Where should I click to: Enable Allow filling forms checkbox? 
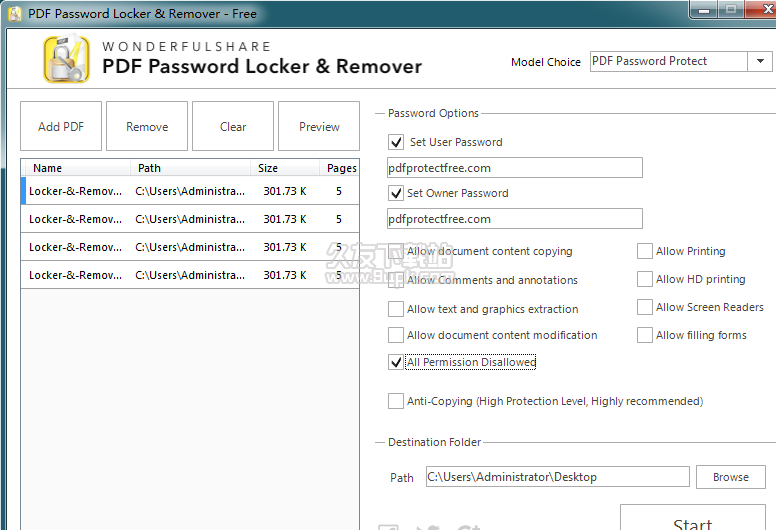(645, 335)
